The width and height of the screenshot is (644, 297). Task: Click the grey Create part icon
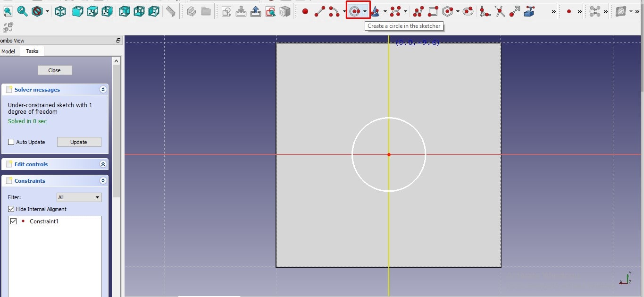(x=191, y=11)
